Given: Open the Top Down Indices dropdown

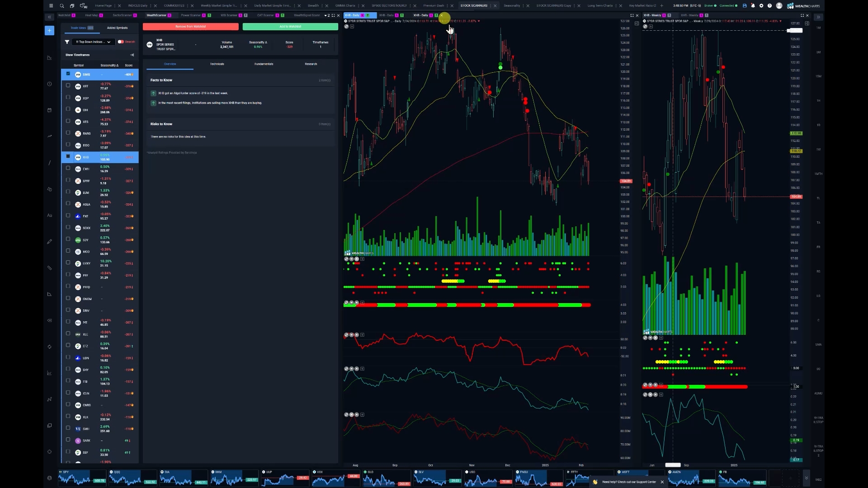Looking at the screenshot, I should coord(93,42).
